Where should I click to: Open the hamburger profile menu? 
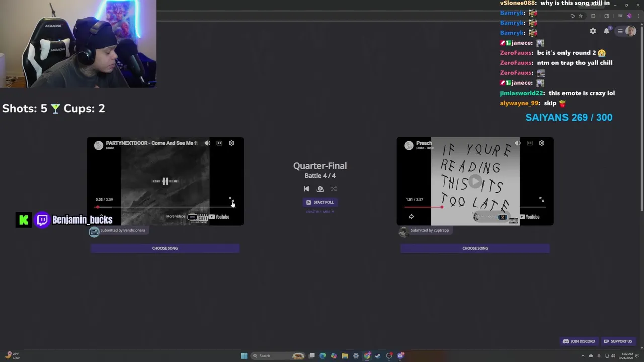click(x=626, y=31)
